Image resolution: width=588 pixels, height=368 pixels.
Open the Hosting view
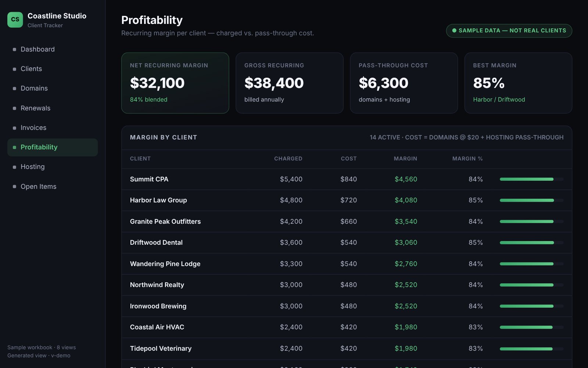[x=53, y=167]
